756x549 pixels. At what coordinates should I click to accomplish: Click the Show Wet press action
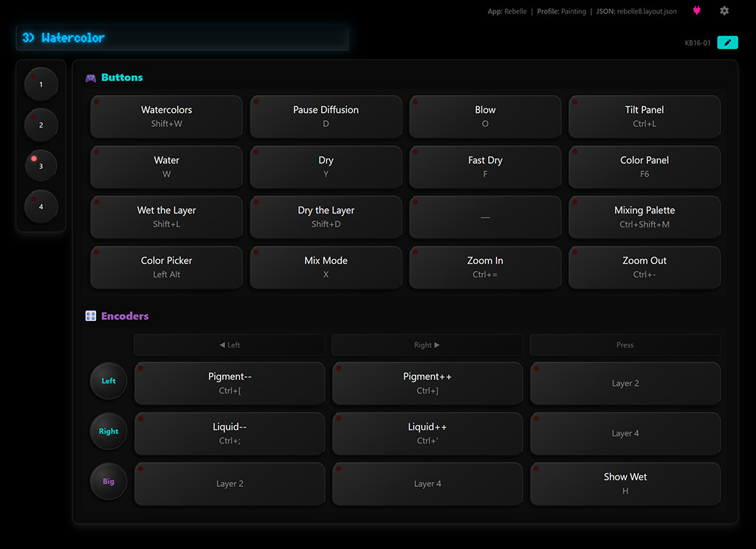pos(625,483)
